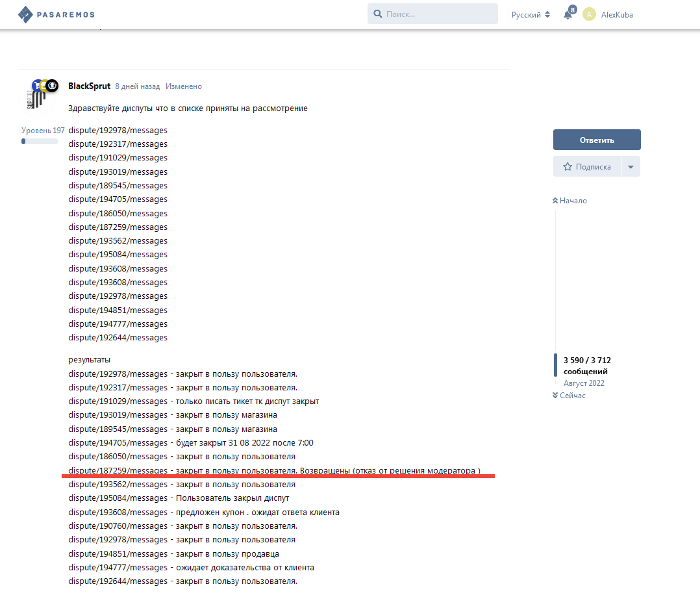Jump to thread start via Начало
Screen dimensions: 700x595
tap(569, 201)
